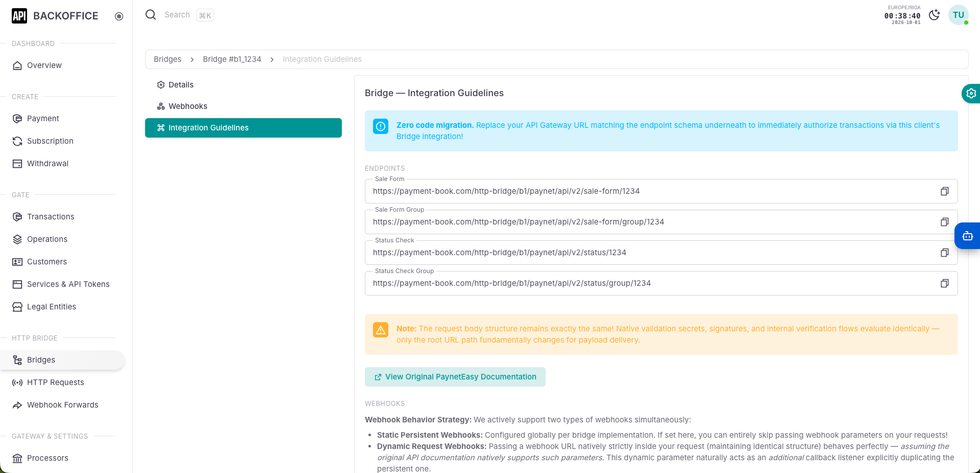
Task: Click the Sale Form Group URL field
Action: click(x=661, y=222)
